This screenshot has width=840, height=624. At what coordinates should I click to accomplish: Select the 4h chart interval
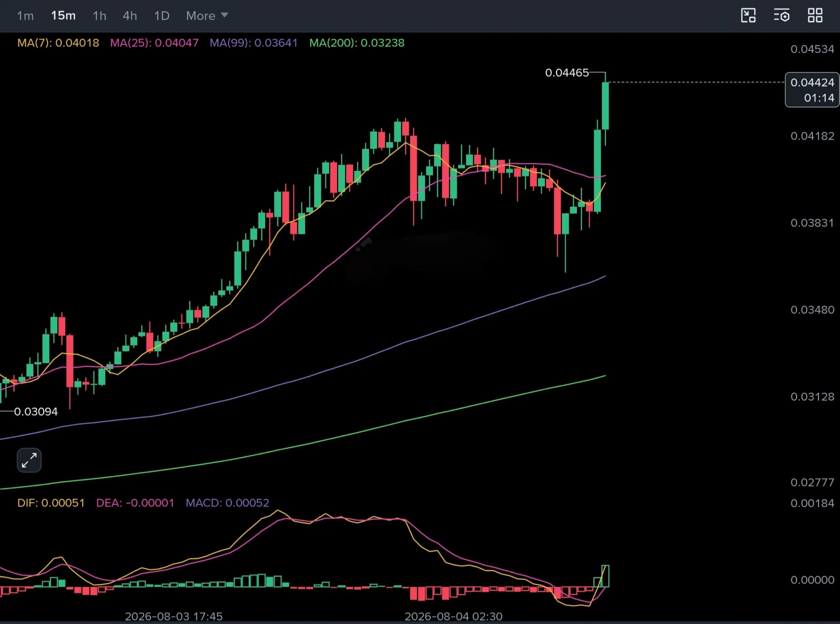tap(130, 16)
